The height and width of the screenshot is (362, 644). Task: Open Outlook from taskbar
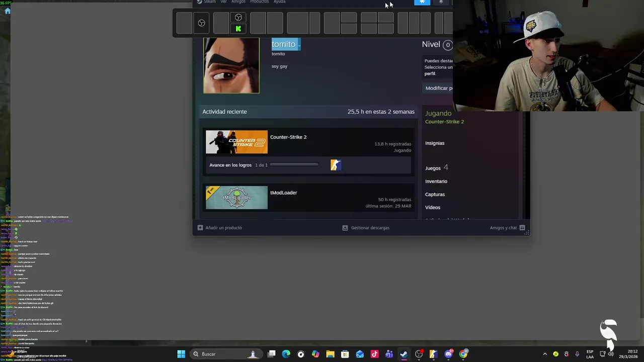360,354
